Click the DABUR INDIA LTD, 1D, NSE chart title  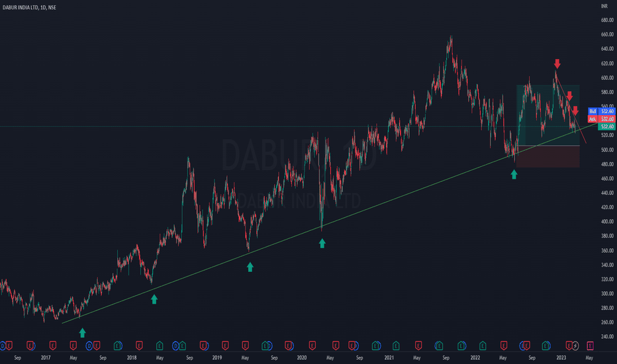point(29,7)
